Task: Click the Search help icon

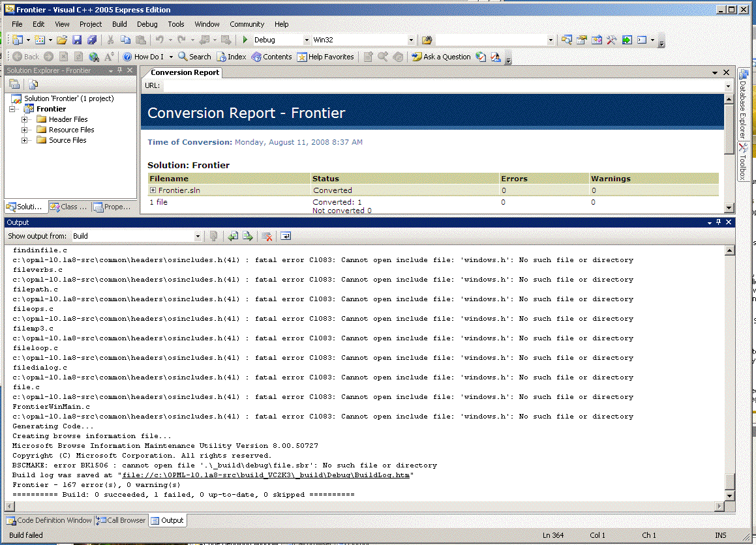Action: (194, 57)
